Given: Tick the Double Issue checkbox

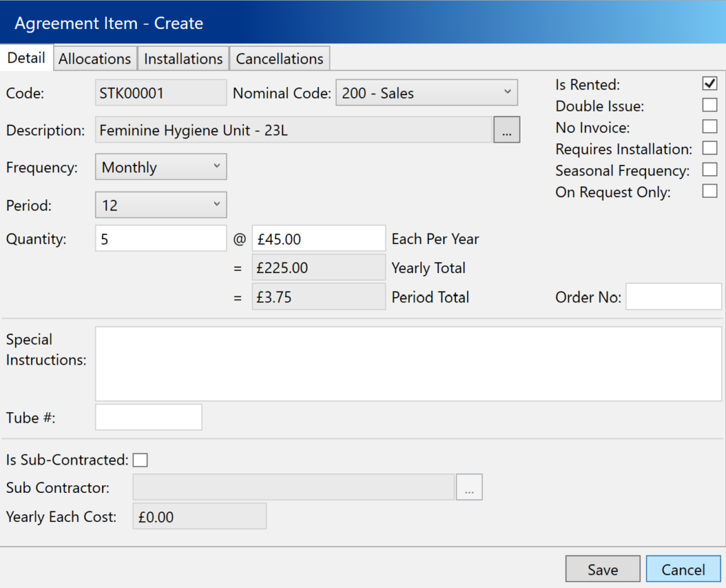Looking at the screenshot, I should [709, 105].
